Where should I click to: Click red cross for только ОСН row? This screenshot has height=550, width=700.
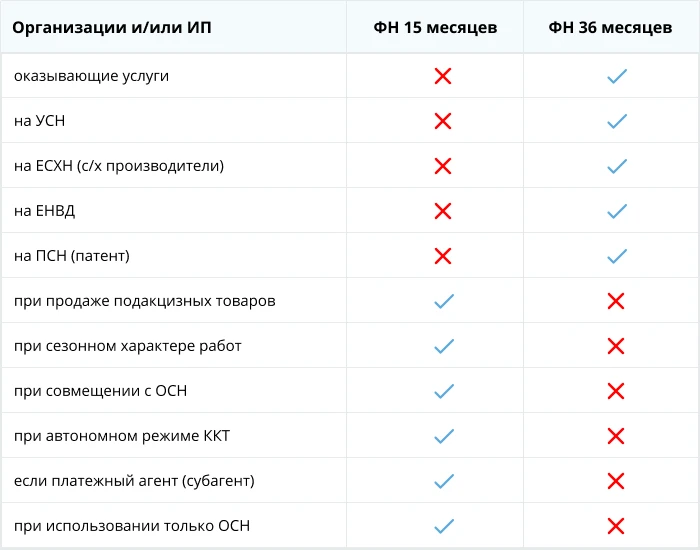616,526
